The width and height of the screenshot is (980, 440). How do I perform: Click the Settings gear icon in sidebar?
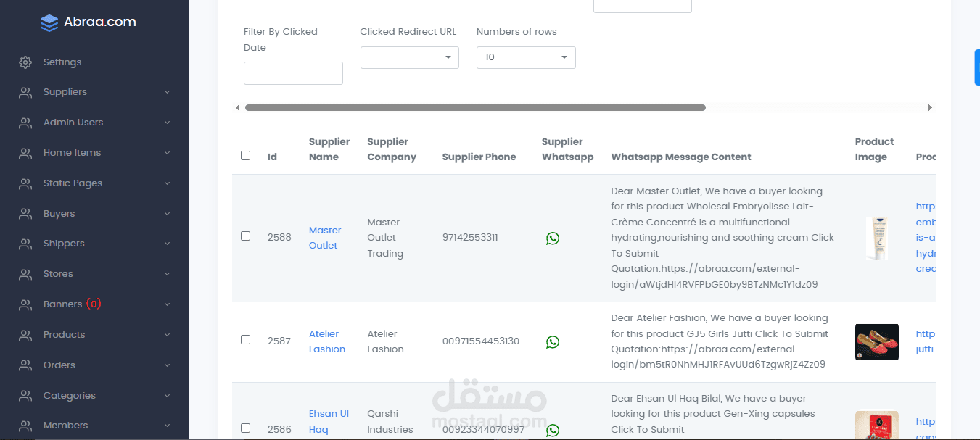(25, 62)
